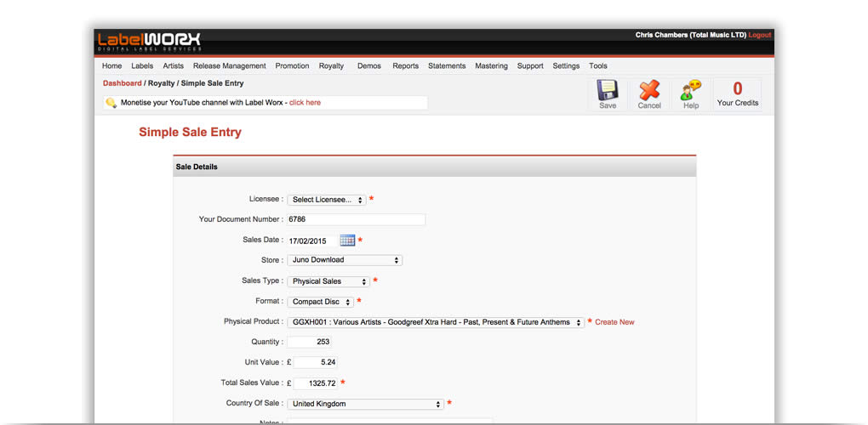The width and height of the screenshot is (868, 425).
Task: Click the Chris Chambers (Total Music LTD) username
Action: click(x=691, y=35)
